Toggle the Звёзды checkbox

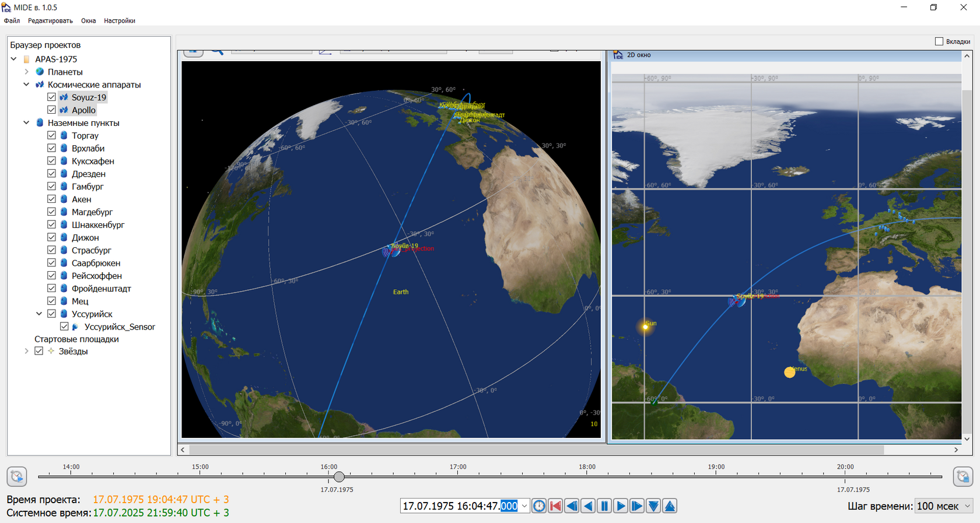pyautogui.click(x=38, y=351)
